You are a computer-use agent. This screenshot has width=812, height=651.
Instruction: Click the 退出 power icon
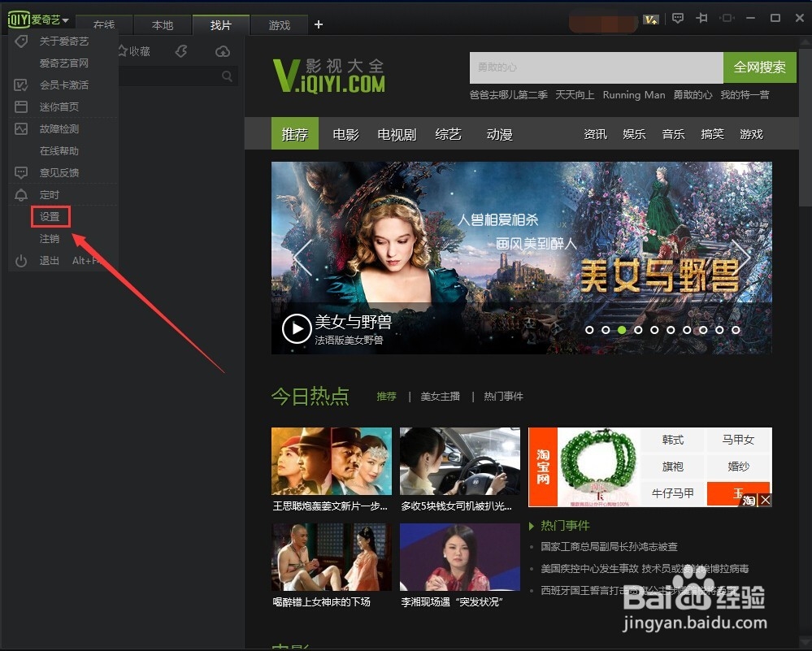click(x=21, y=261)
